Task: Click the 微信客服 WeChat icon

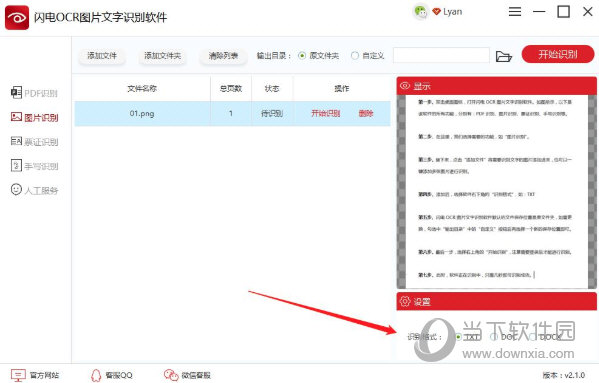Action: click(x=171, y=375)
